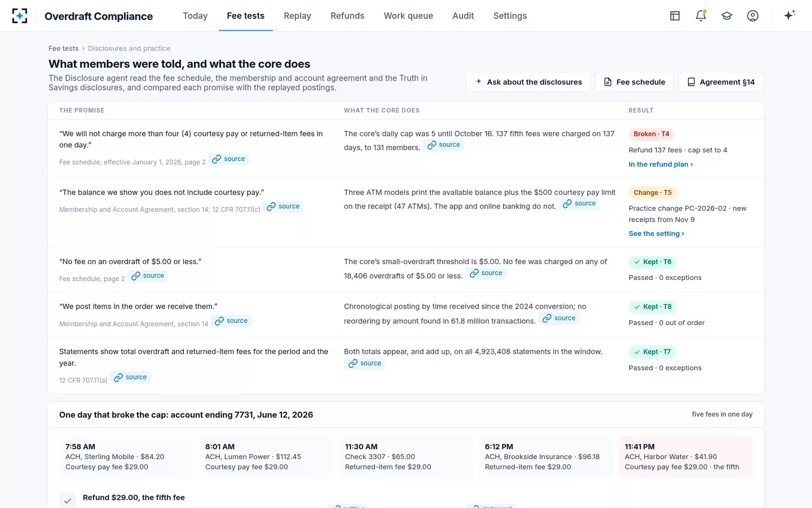Viewport: 812px width, 508px height.
Task: Open source for chronological posting finding
Action: [559, 318]
